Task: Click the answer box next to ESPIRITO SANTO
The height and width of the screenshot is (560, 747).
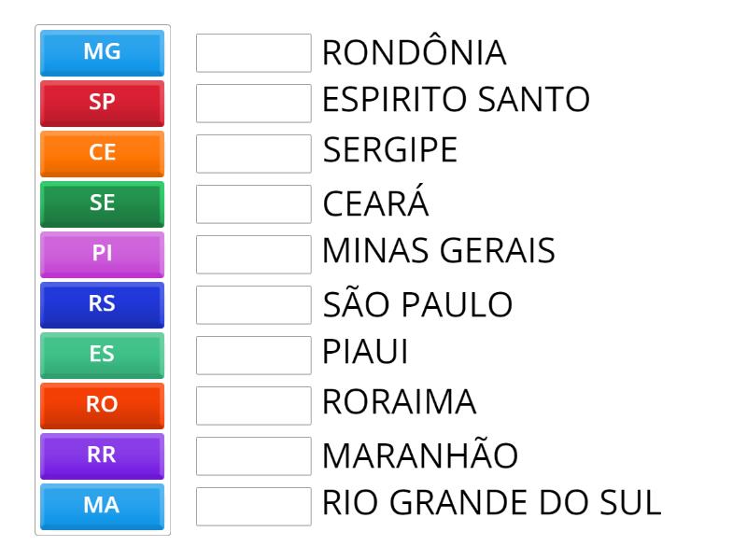Action: (x=254, y=104)
